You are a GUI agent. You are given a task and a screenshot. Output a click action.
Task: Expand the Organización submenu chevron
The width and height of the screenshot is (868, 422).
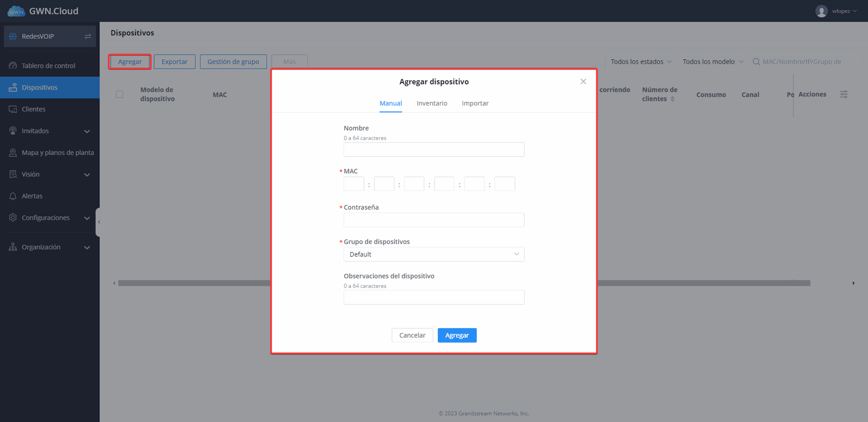pos(87,247)
